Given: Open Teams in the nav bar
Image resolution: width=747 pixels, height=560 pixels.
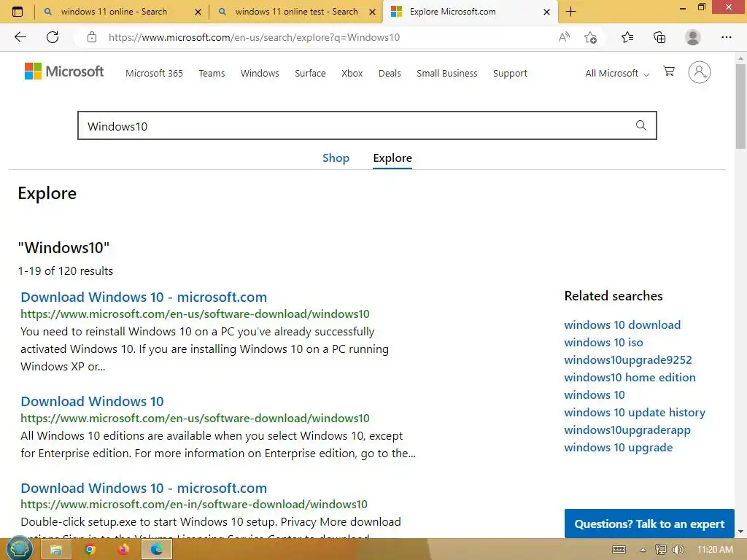Looking at the screenshot, I should pos(212,74).
